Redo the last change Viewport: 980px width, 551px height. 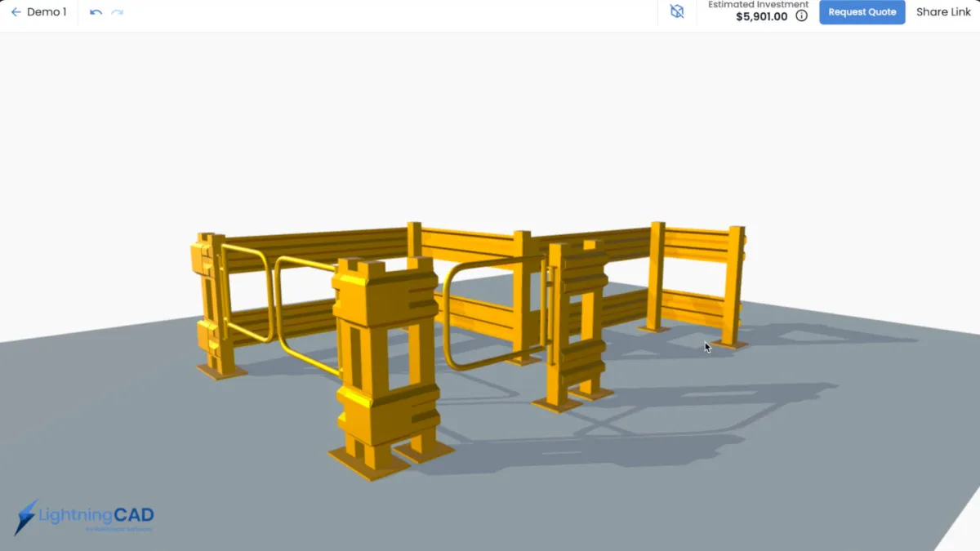pyautogui.click(x=117, y=12)
